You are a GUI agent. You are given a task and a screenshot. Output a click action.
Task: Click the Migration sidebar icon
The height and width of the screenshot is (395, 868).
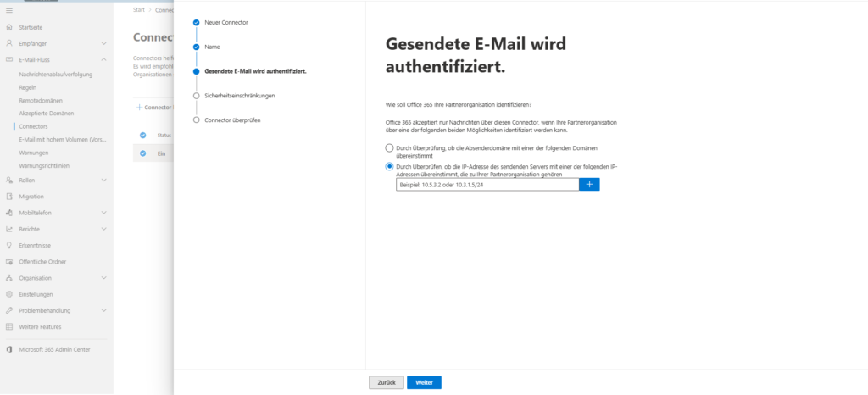click(x=9, y=196)
